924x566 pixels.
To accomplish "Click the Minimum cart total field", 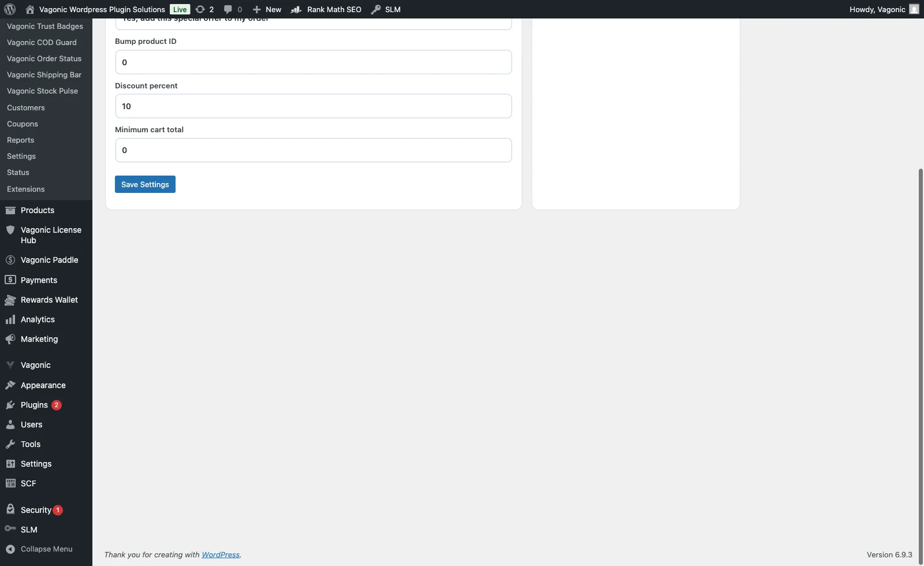I will pyautogui.click(x=314, y=150).
